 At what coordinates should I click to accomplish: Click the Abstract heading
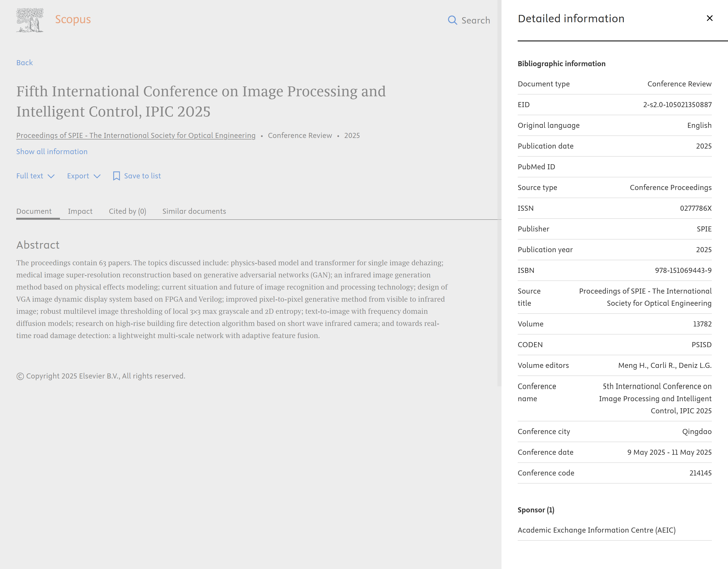coord(38,245)
